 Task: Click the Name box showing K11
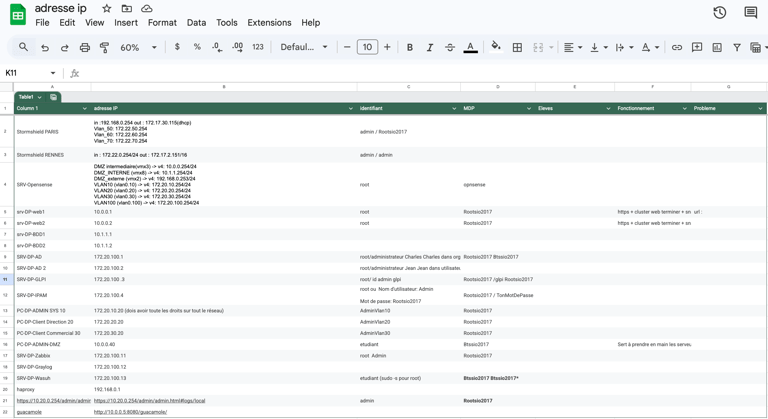point(29,73)
